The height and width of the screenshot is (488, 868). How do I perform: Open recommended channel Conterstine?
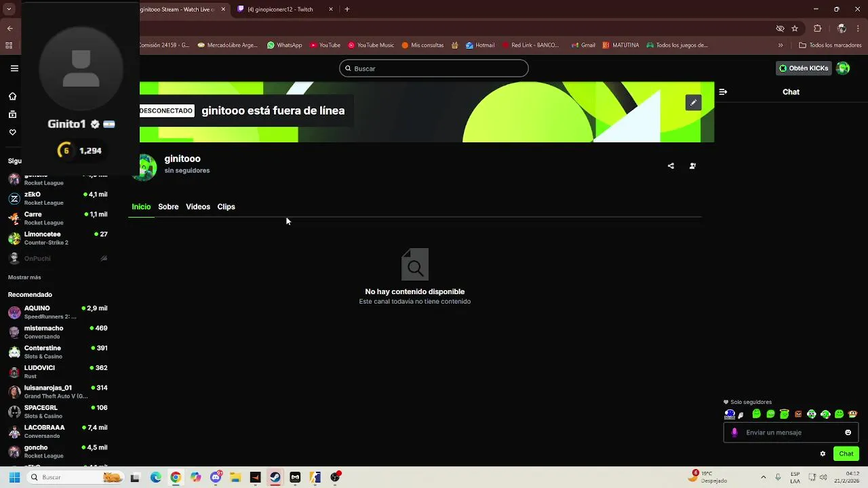(58, 352)
